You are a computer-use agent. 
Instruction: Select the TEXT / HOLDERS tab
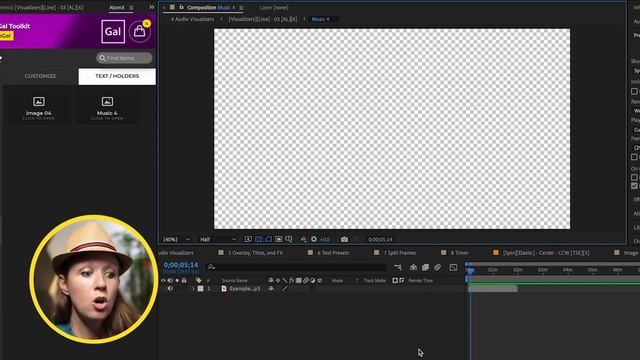(x=117, y=76)
